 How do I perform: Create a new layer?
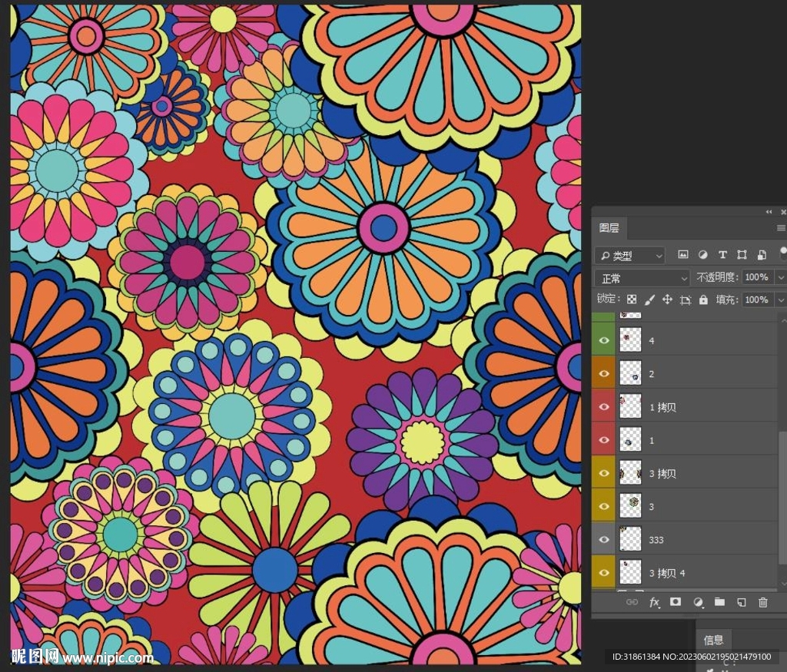[742, 602]
